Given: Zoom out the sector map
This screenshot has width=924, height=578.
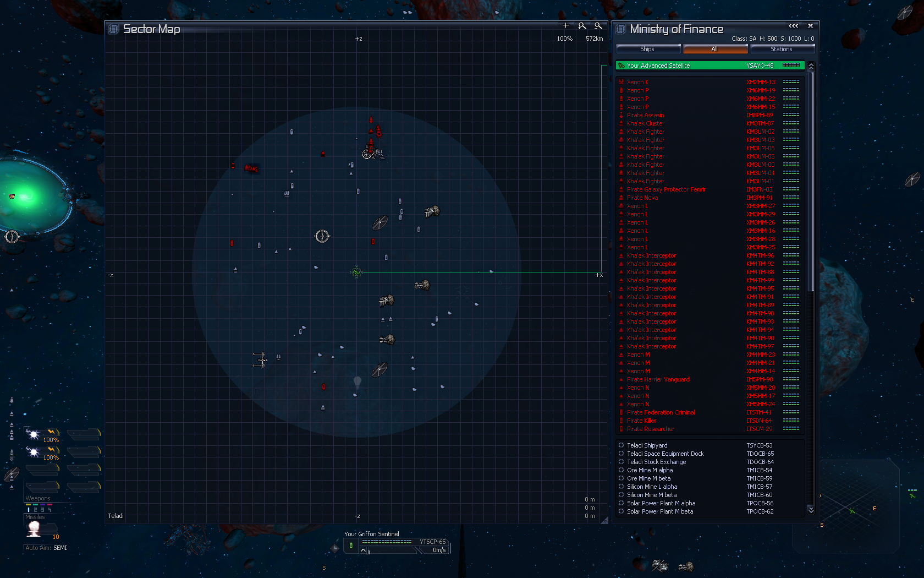Looking at the screenshot, I should click(598, 26).
